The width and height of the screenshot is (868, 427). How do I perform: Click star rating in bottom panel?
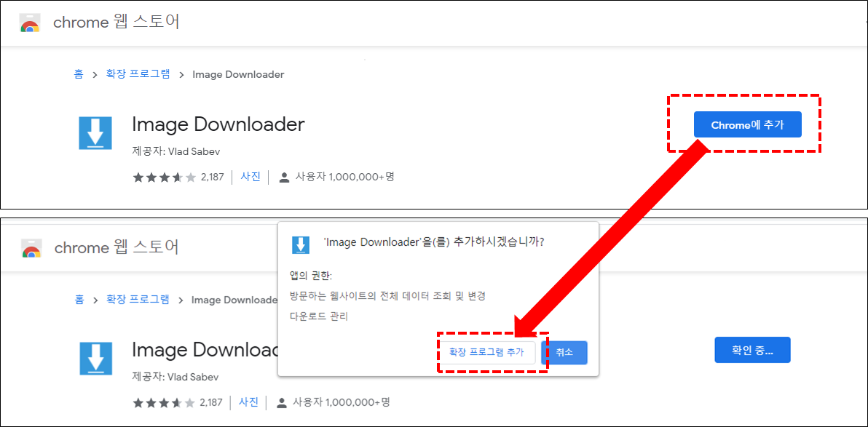(x=165, y=403)
